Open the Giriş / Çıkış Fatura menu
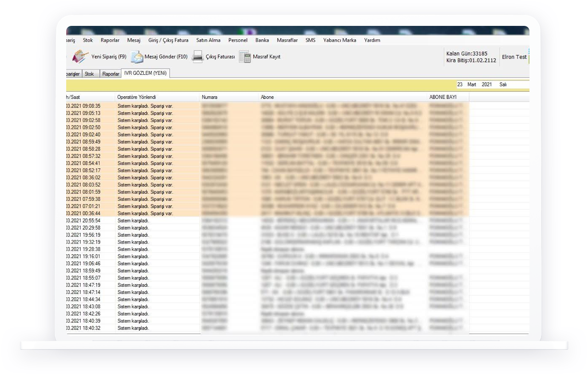 click(x=168, y=40)
